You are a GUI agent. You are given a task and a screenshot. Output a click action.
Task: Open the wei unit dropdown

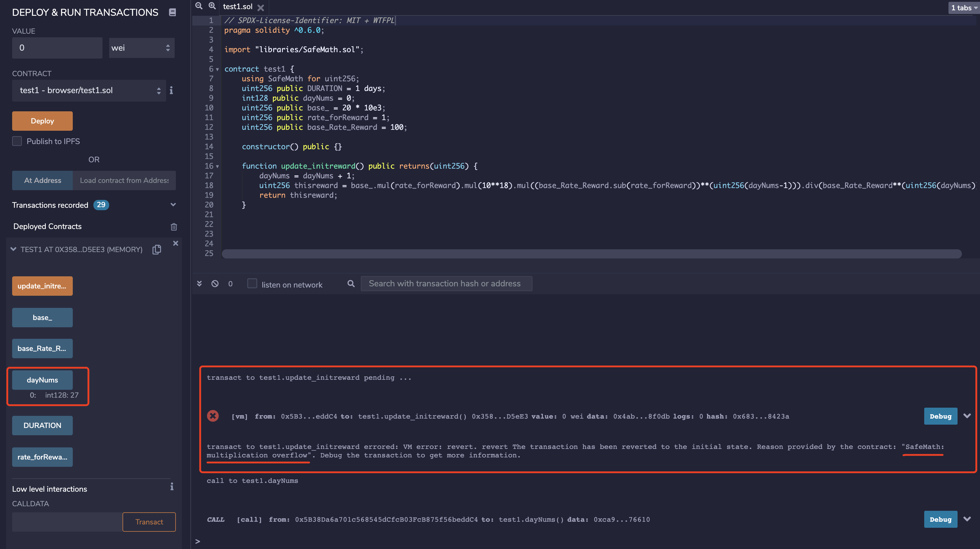point(142,48)
